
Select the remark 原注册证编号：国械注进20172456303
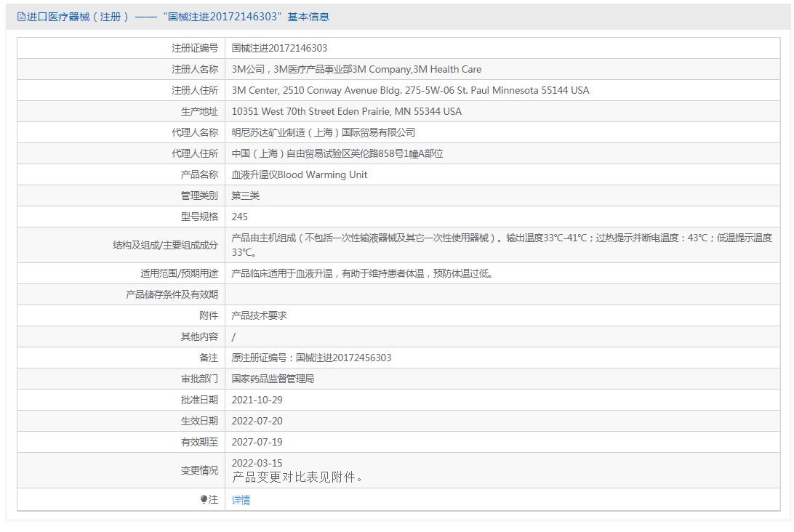(311, 358)
